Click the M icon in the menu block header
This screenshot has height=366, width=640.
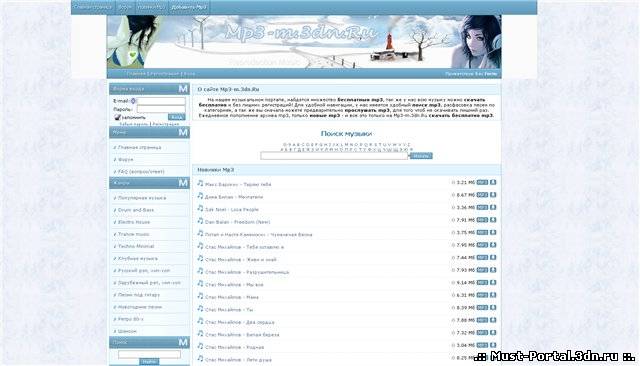183,132
